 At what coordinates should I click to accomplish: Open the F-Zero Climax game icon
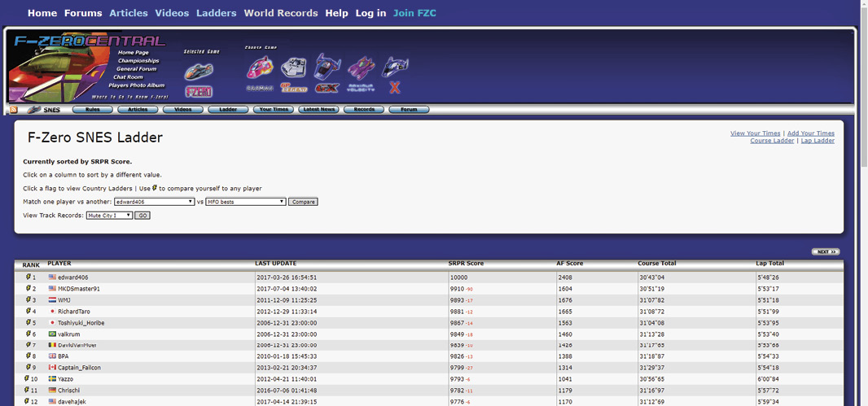[x=259, y=68]
